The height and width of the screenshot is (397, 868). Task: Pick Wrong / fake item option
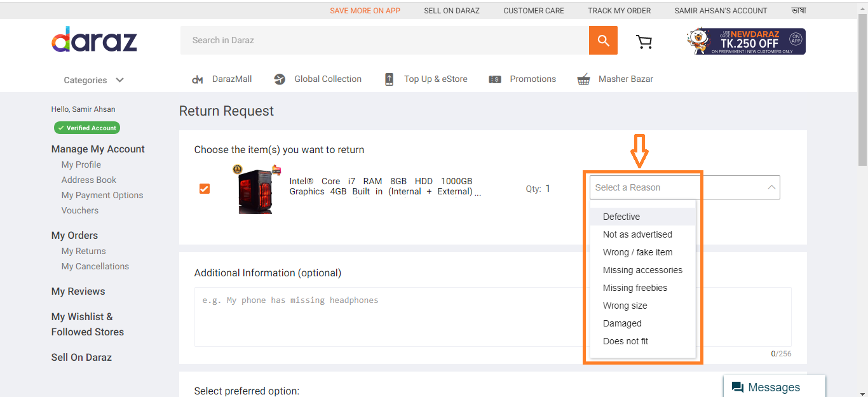tap(637, 252)
